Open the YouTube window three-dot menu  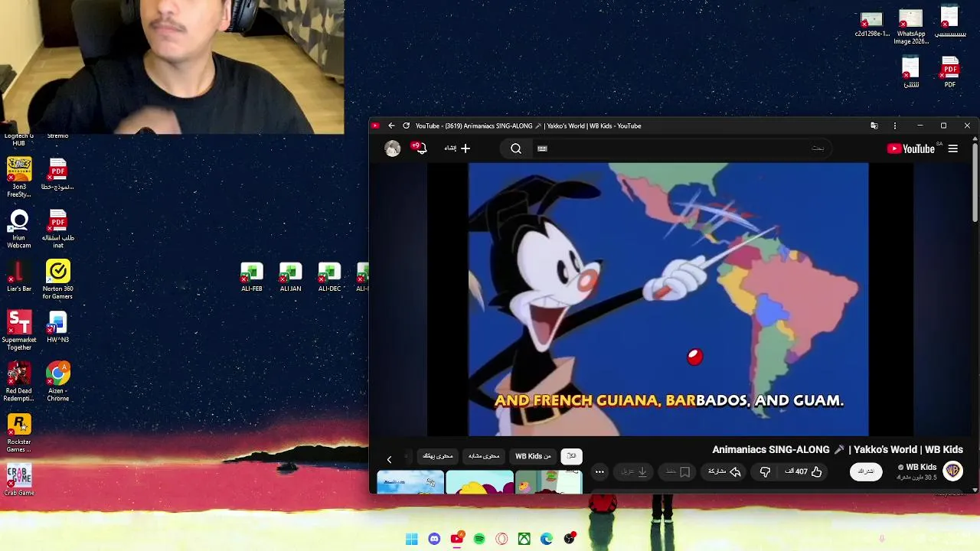895,126
